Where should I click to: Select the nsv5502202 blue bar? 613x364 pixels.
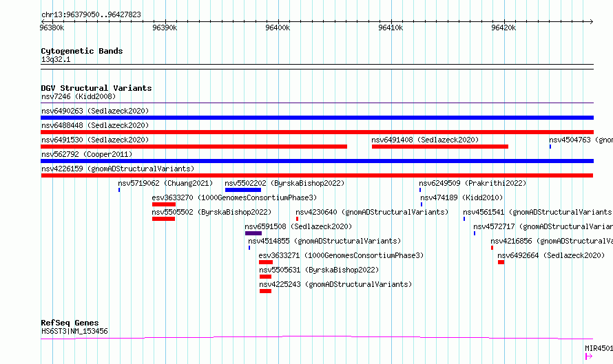(242, 190)
